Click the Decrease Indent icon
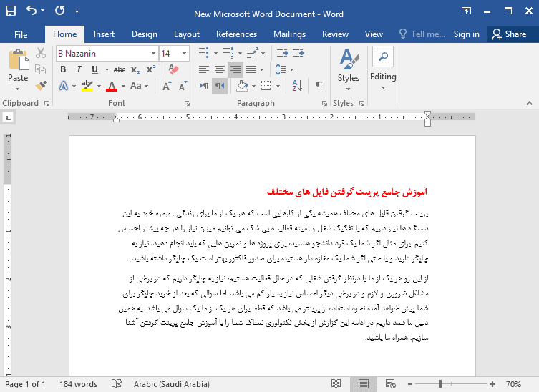This screenshot has height=392, width=539. pos(283,53)
